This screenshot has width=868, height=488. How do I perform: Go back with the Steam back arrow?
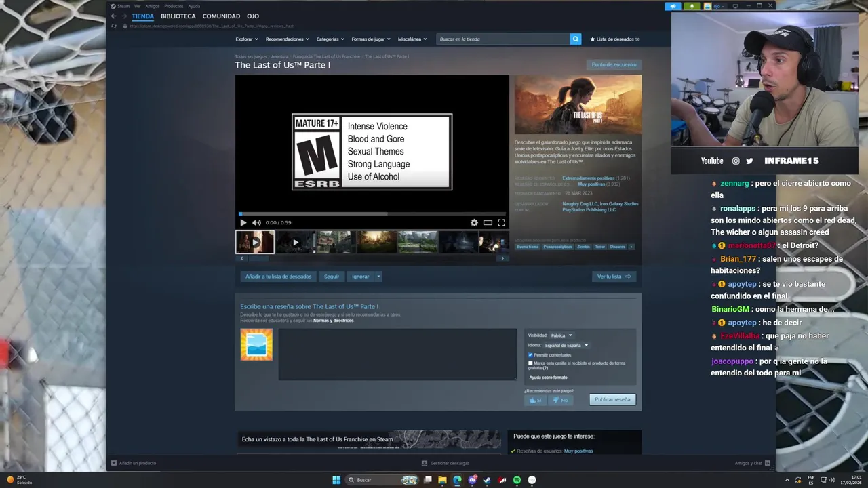[x=114, y=16]
